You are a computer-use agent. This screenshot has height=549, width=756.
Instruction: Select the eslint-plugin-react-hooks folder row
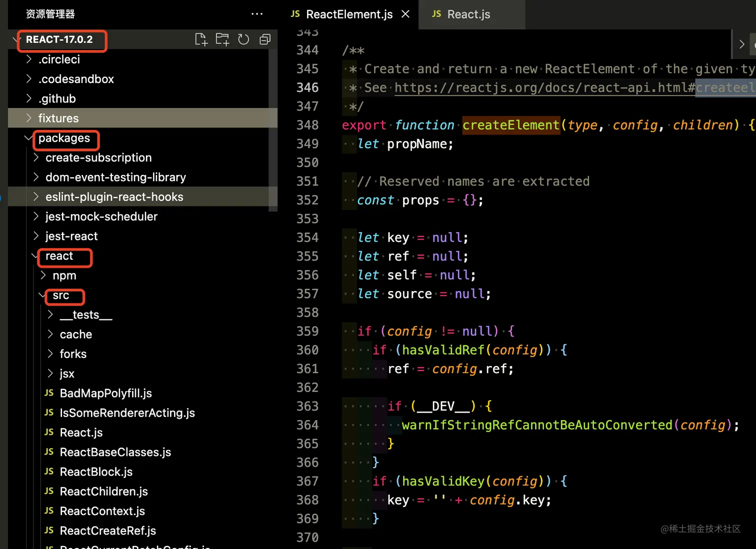coord(142,196)
